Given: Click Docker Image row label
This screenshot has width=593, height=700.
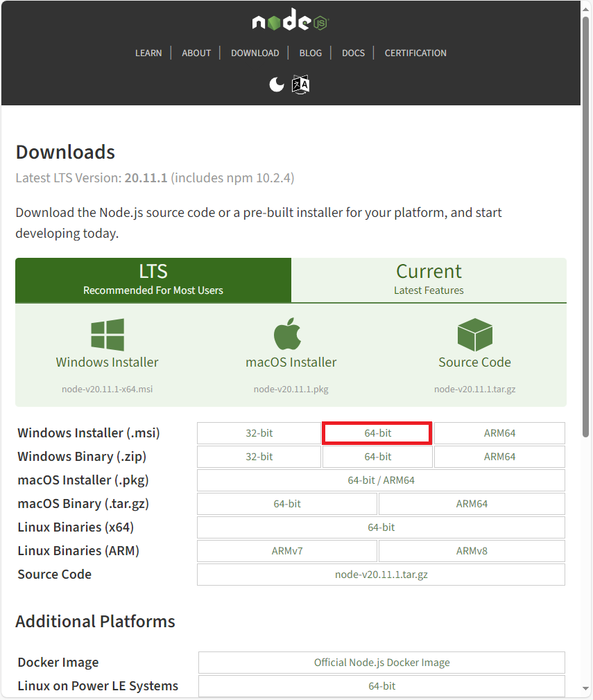Looking at the screenshot, I should [x=58, y=663].
